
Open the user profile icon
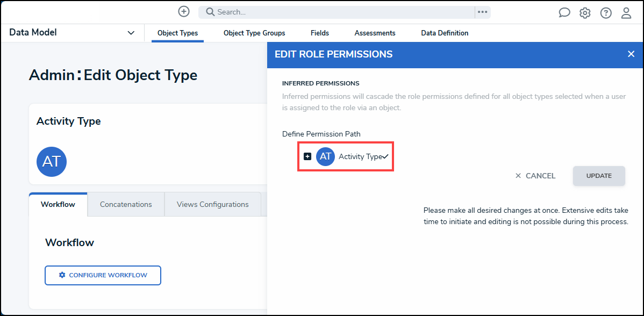pos(626,13)
